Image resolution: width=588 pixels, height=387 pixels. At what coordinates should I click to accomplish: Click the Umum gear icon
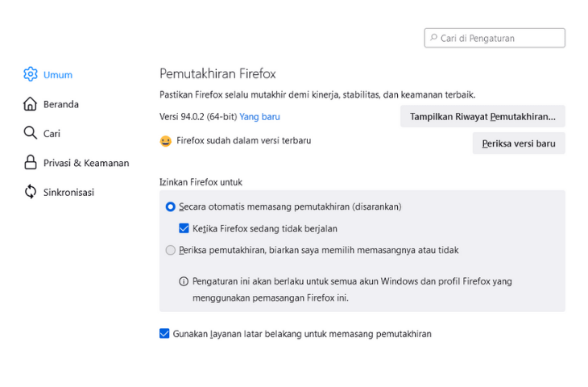coord(31,74)
